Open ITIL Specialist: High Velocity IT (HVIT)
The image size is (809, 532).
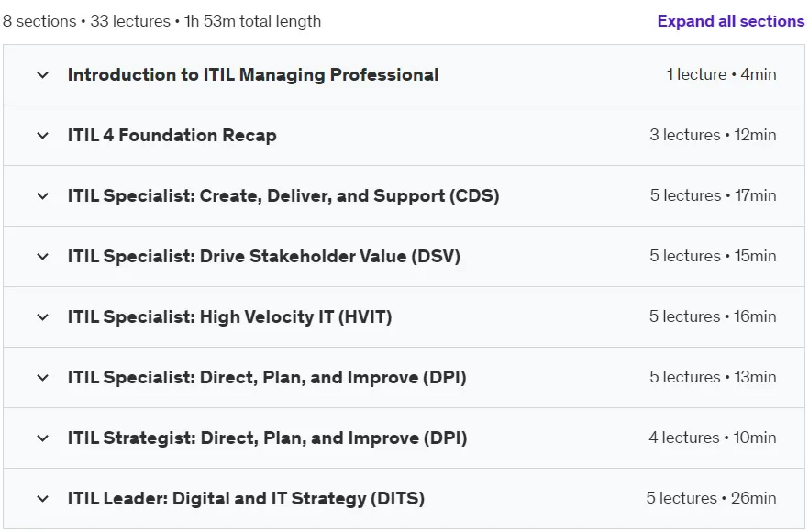(x=229, y=316)
